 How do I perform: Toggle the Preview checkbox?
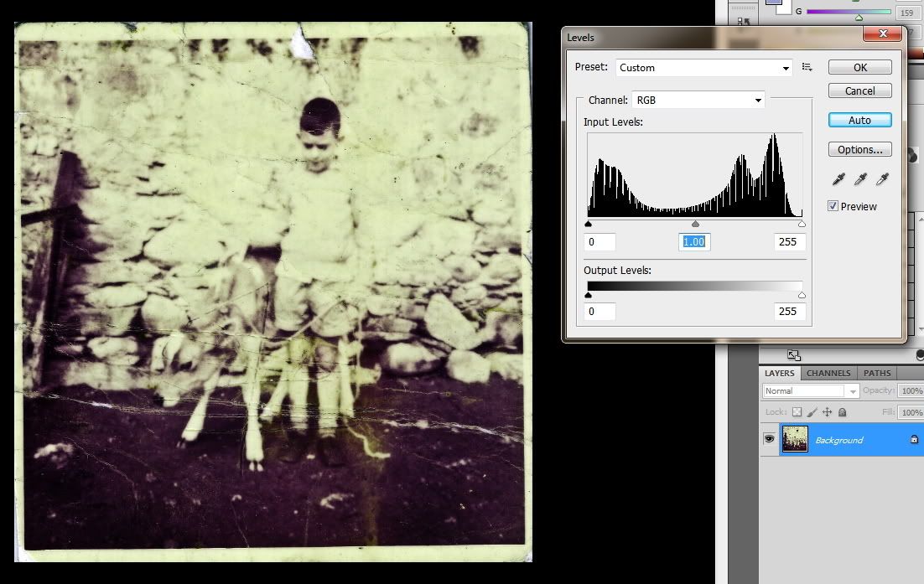pyautogui.click(x=833, y=206)
